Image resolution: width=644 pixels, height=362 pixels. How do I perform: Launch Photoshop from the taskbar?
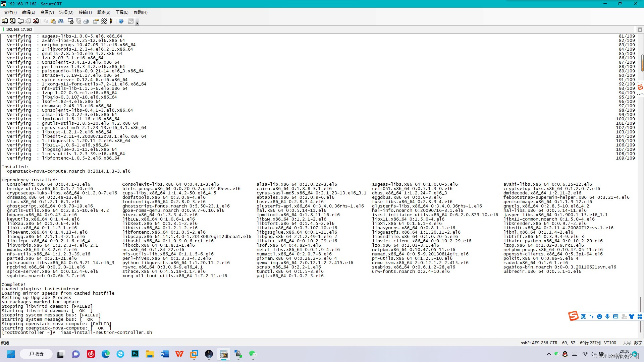tap(135, 354)
